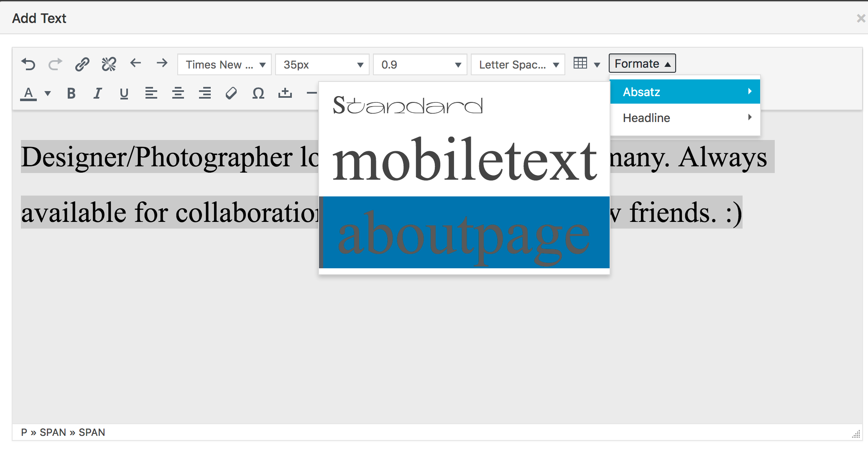The height and width of the screenshot is (453, 868).
Task: Click the remove link icon
Action: (x=109, y=64)
